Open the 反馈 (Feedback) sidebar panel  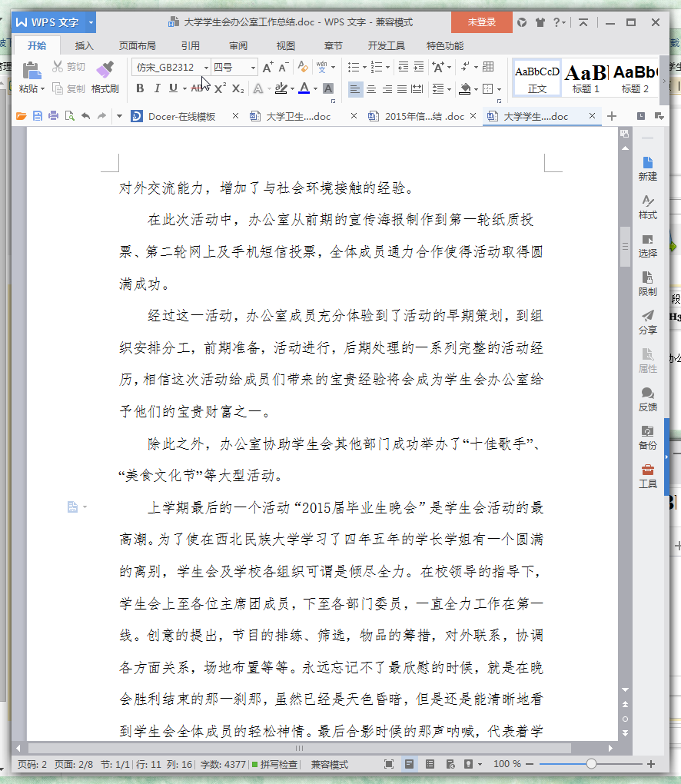[647, 400]
